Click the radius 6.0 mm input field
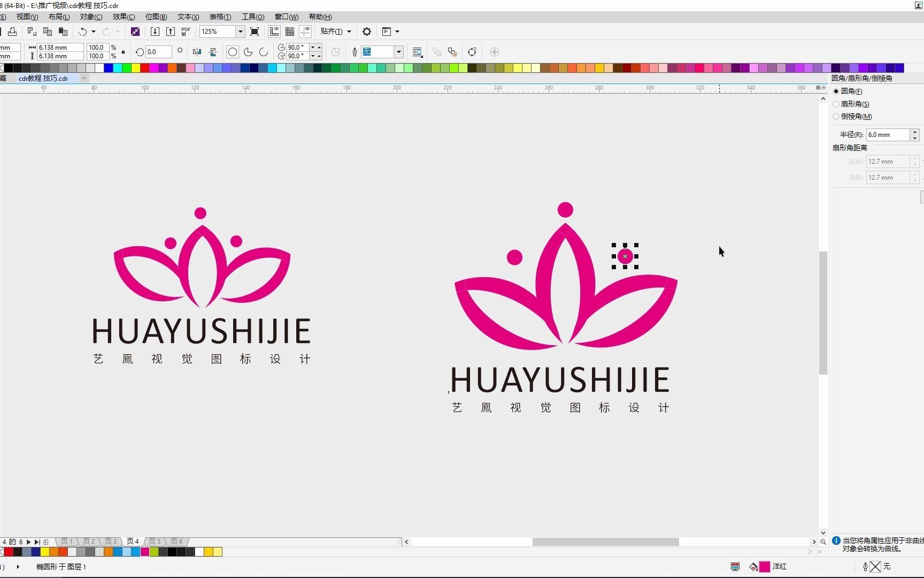Viewport: 924px width, 578px height. coord(888,135)
